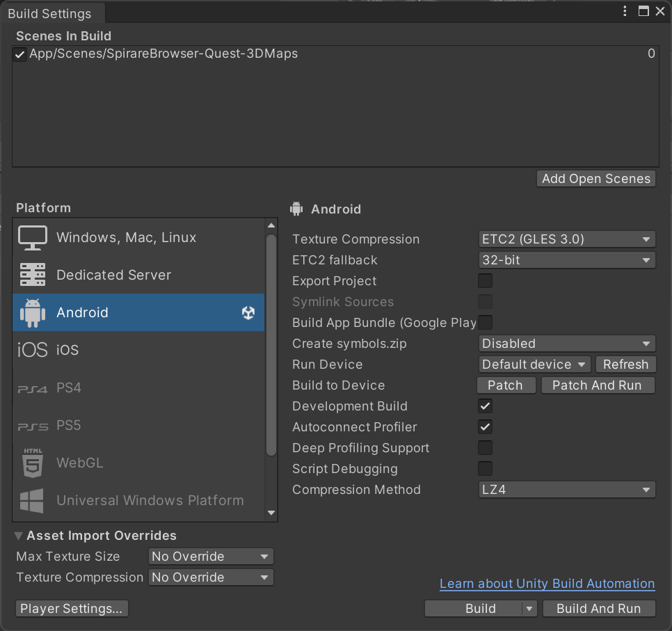
Task: Select the App/Scenes/SpirareBrowser-Quest-3DMaps scene row
Action: pyautogui.click(x=335, y=54)
